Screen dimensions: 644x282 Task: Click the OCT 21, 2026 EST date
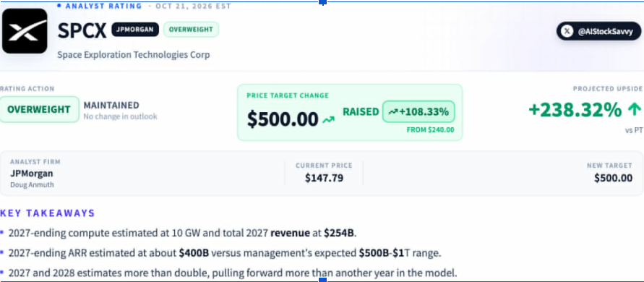click(x=194, y=7)
